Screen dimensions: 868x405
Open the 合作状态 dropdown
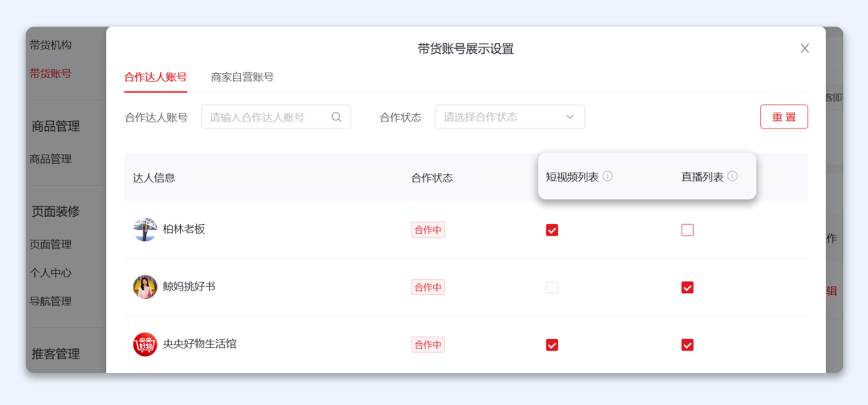click(510, 117)
